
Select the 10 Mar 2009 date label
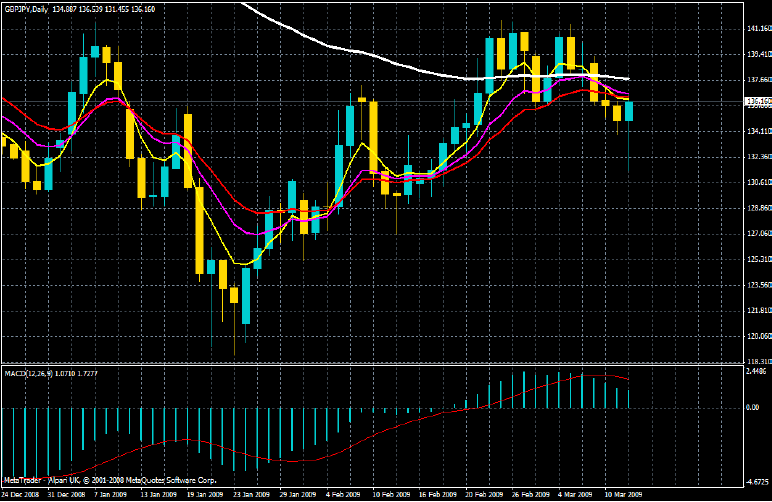pyautogui.click(x=623, y=494)
